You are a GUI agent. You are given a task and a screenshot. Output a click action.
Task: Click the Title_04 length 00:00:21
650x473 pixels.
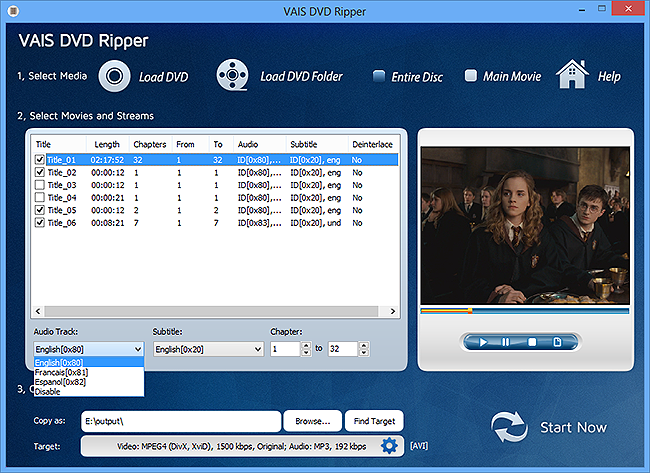[108, 198]
